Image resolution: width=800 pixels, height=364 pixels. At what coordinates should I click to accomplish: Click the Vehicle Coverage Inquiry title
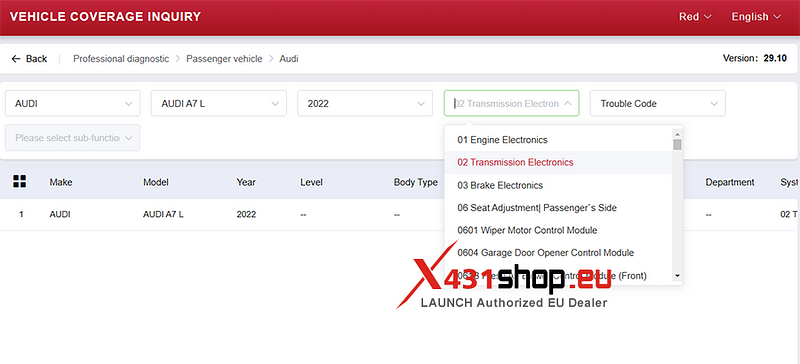pyautogui.click(x=105, y=17)
